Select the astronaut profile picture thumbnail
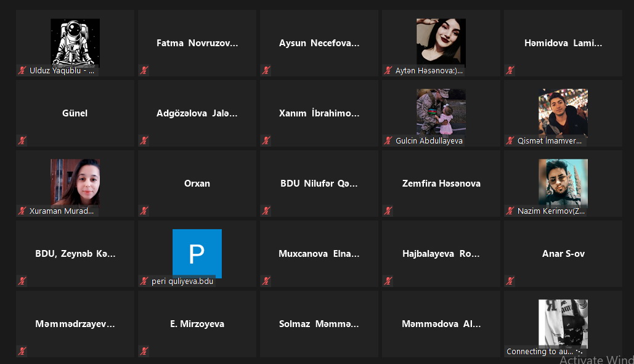Screen dimensions: 634x364 [x=75, y=42]
